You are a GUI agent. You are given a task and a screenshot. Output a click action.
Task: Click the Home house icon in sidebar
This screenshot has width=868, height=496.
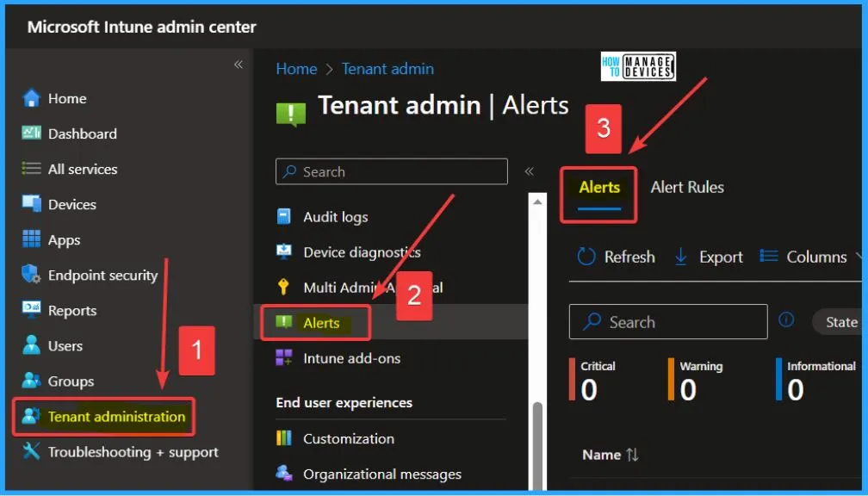pyautogui.click(x=32, y=98)
